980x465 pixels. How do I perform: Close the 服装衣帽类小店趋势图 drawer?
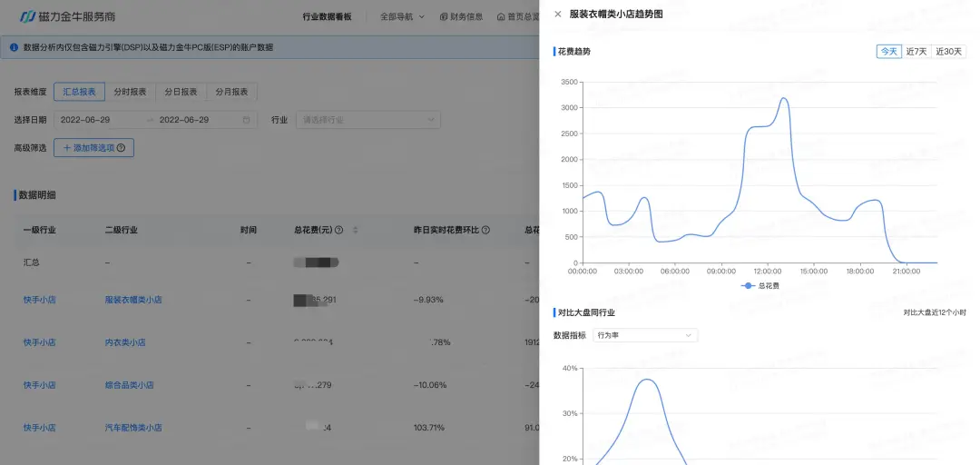pos(557,14)
